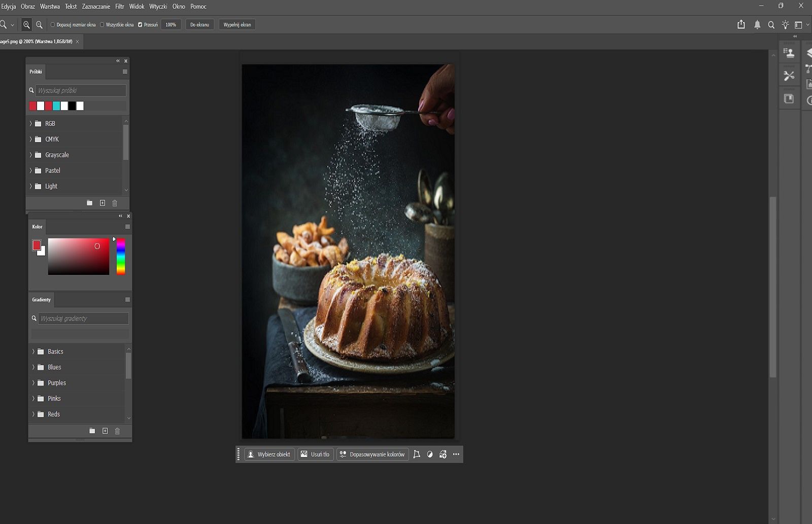Open the Filtr menu

tap(120, 7)
